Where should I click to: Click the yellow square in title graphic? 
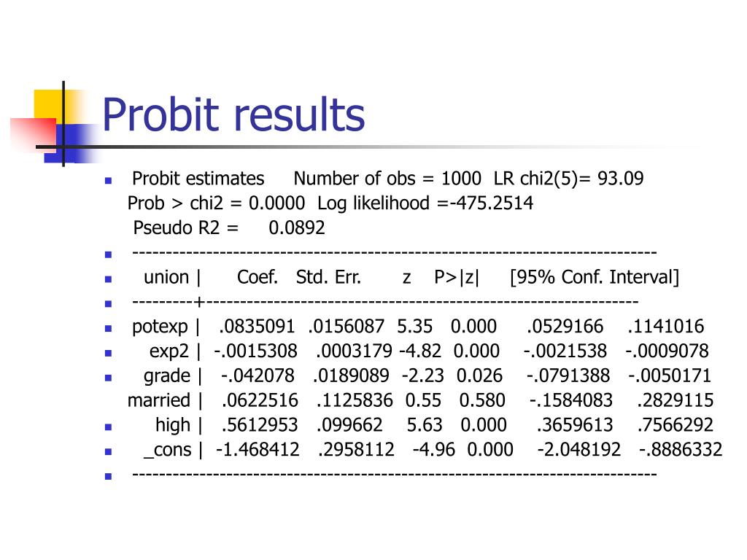coord(50,107)
